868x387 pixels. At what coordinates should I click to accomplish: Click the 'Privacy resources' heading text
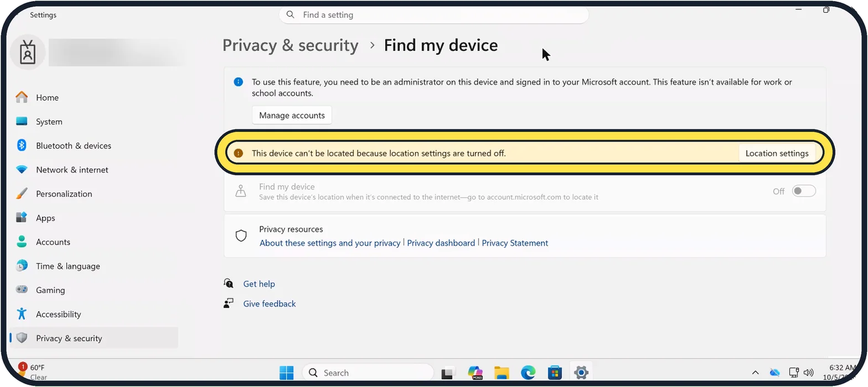(291, 229)
